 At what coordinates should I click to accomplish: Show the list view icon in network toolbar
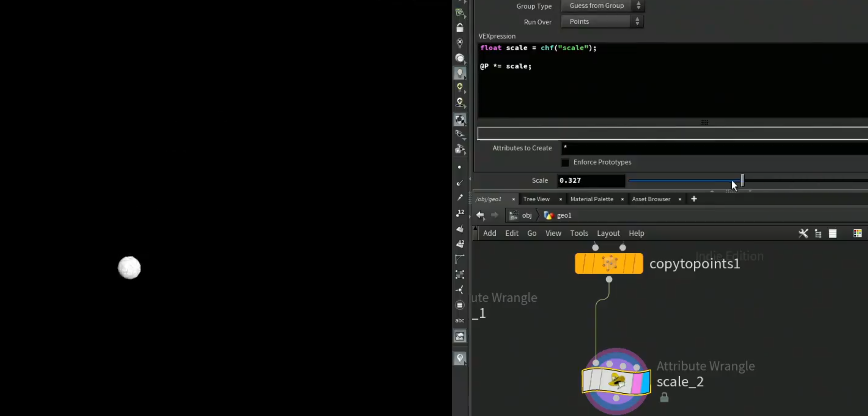click(x=833, y=234)
